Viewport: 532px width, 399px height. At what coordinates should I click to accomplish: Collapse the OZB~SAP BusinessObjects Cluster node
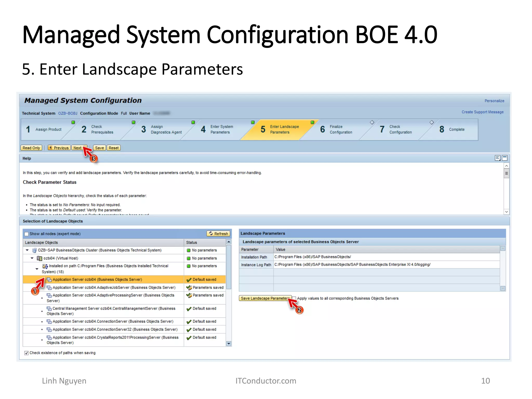(x=27, y=250)
